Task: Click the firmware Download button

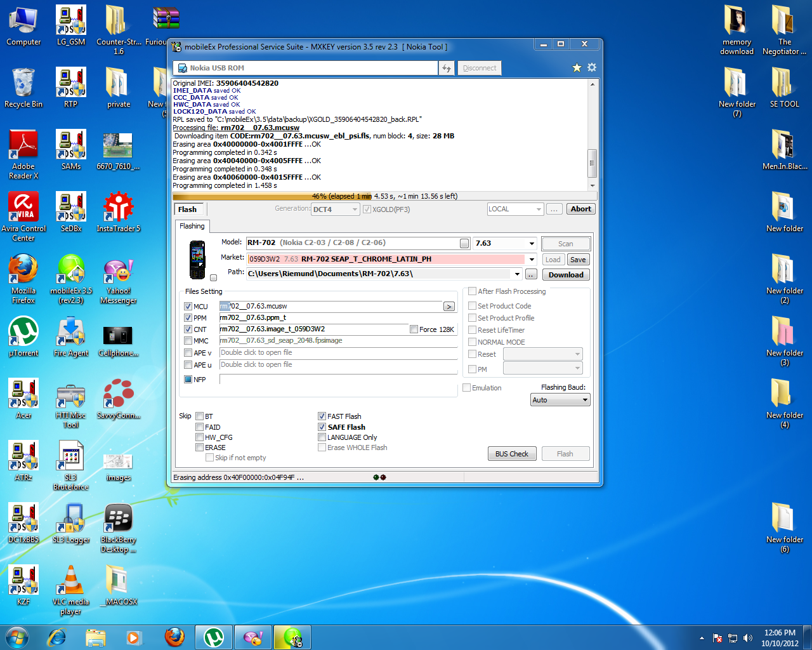Action: 566,275
